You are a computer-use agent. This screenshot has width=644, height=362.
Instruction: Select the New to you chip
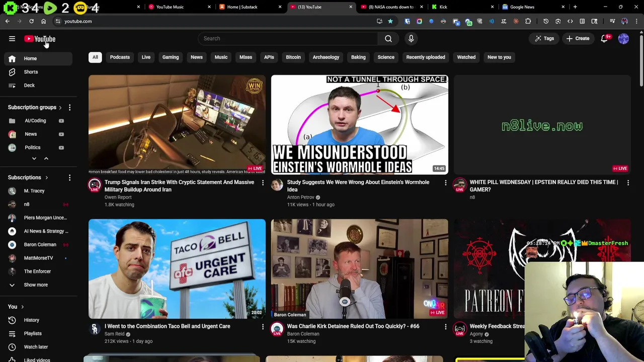click(499, 57)
